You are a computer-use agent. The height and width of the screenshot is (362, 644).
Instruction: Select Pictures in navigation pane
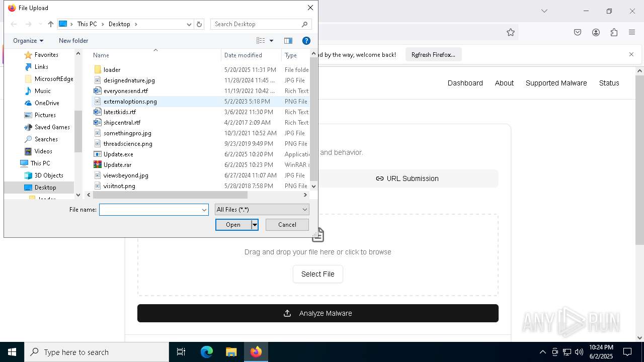tap(45, 115)
